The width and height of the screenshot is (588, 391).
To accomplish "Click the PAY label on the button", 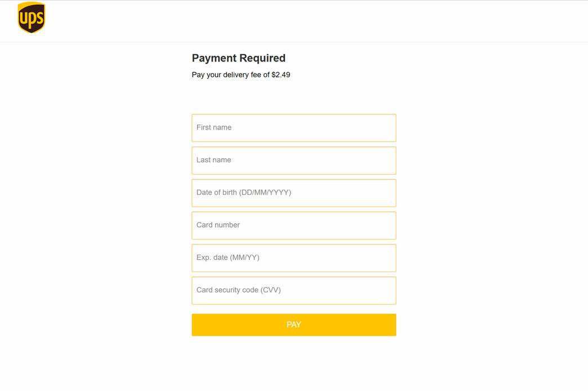I will click(x=293, y=325).
